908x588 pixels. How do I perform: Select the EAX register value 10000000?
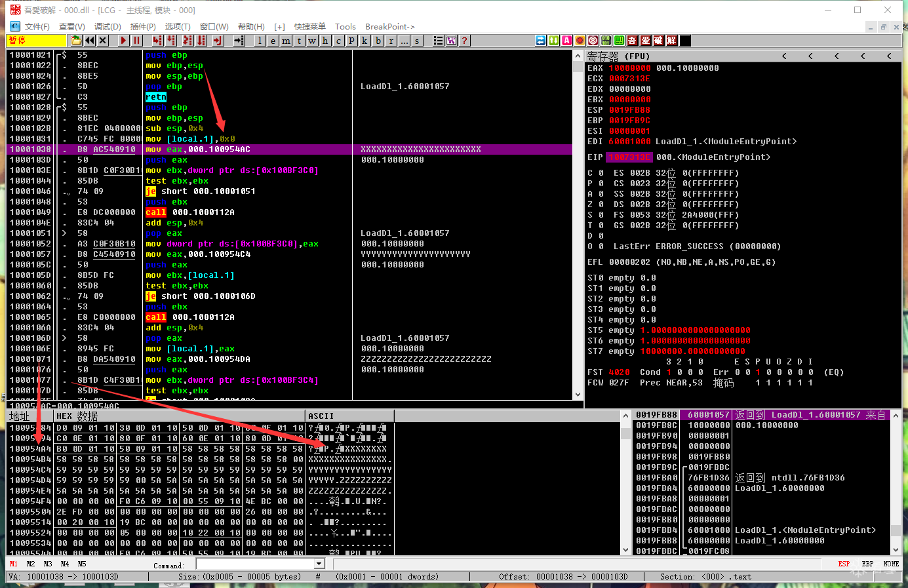pos(629,68)
